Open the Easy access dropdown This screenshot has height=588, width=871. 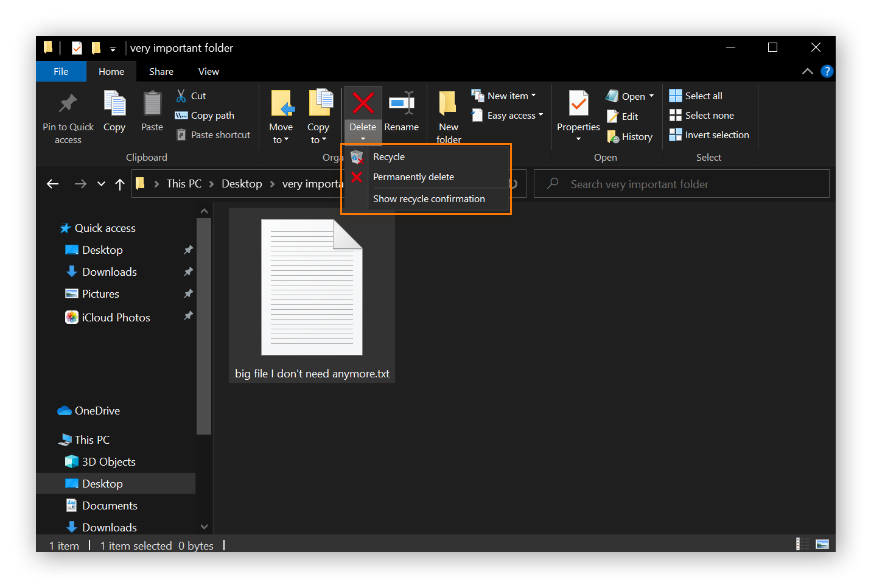point(541,115)
